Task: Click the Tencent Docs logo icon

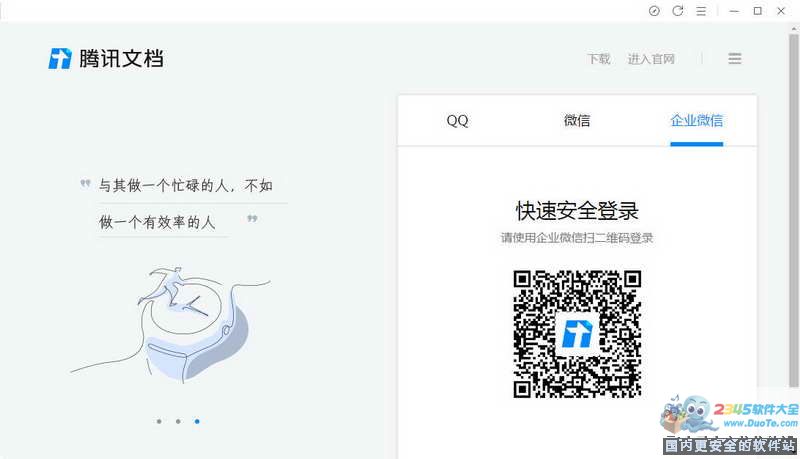Action: coord(60,59)
